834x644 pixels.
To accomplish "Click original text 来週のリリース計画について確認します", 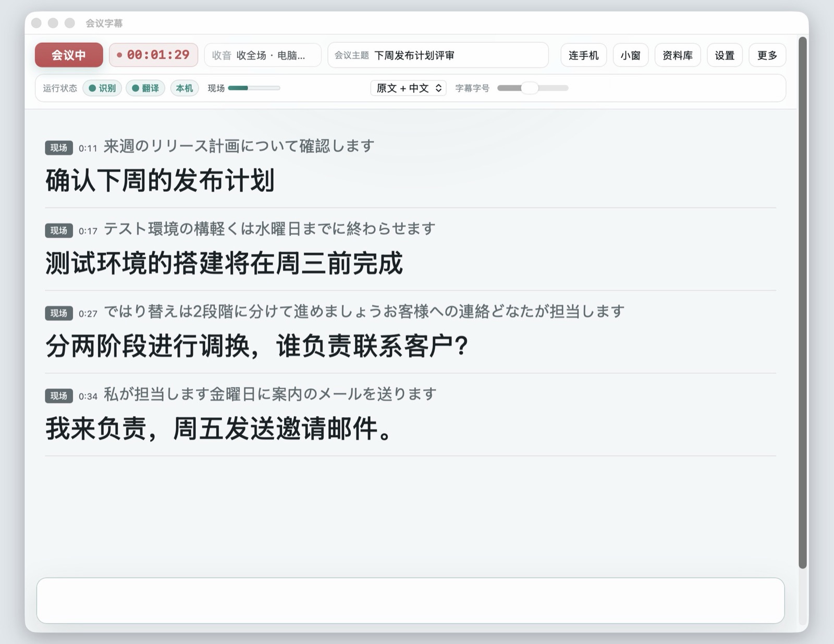I will pos(239,146).
